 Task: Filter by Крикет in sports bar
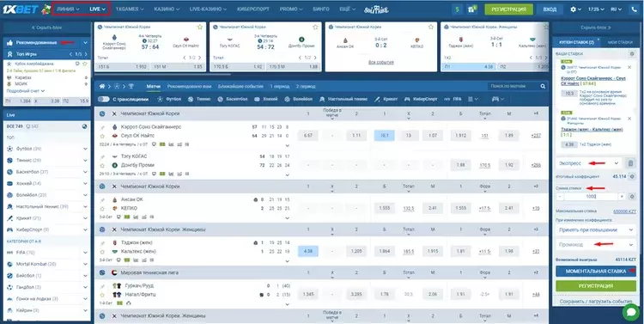[x=386, y=99]
